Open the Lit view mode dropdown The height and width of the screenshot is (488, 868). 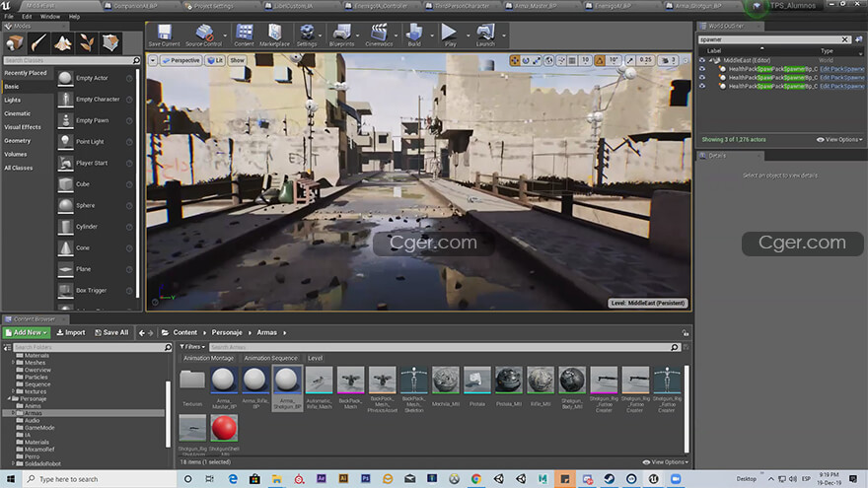pos(215,60)
